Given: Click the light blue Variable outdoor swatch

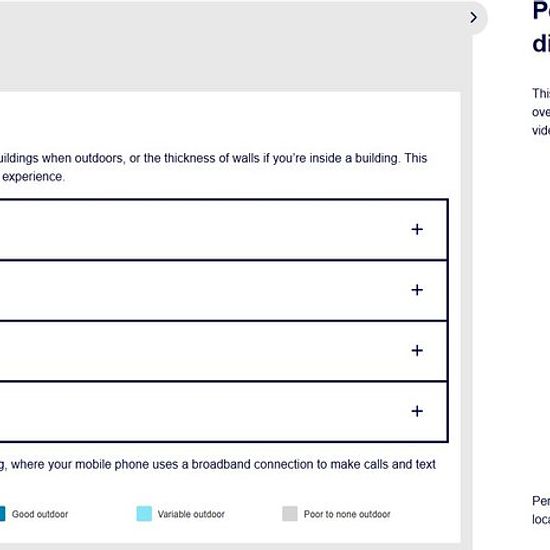Looking at the screenshot, I should pyautogui.click(x=144, y=514).
